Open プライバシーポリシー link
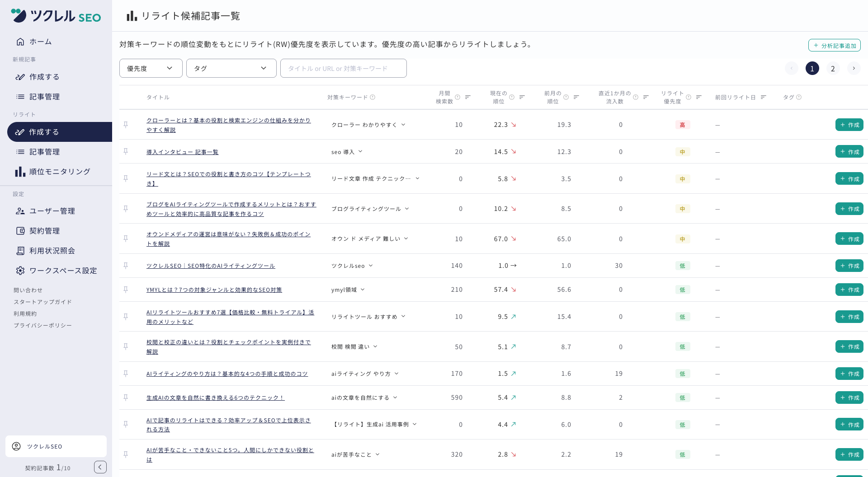This screenshot has width=868, height=477. [42, 325]
